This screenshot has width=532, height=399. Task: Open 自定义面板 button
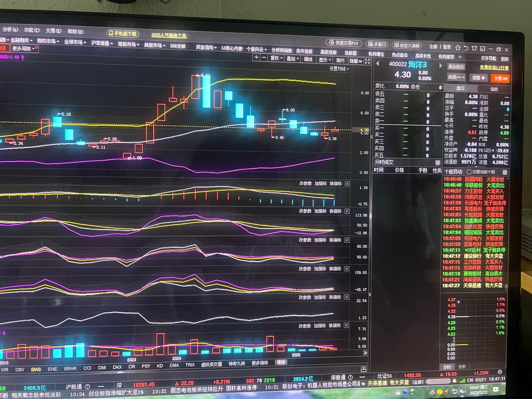407,46
